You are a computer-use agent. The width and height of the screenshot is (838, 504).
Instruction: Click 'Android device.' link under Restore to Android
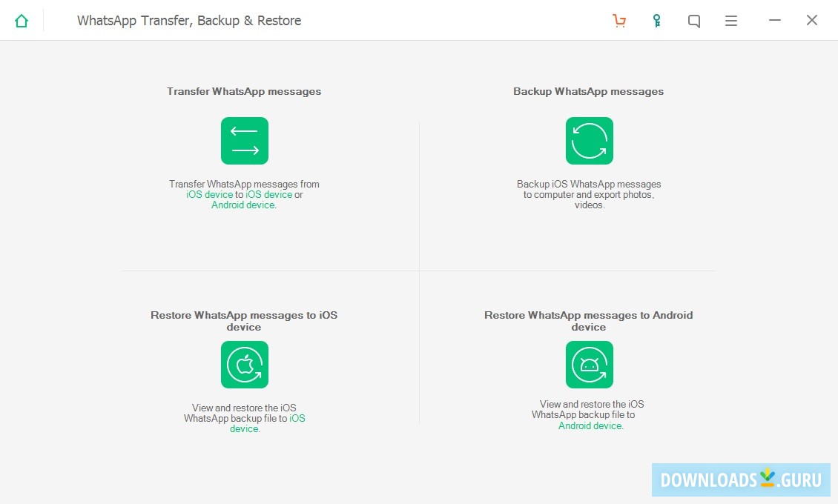coord(590,425)
